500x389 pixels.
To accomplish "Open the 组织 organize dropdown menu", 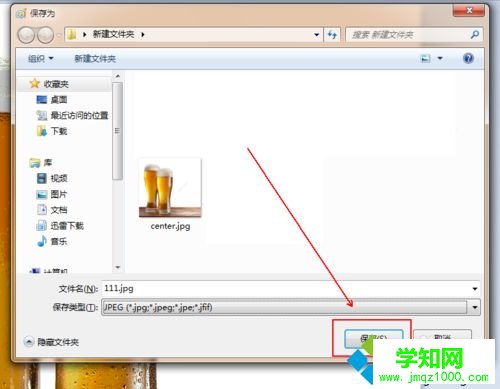I will (41, 59).
